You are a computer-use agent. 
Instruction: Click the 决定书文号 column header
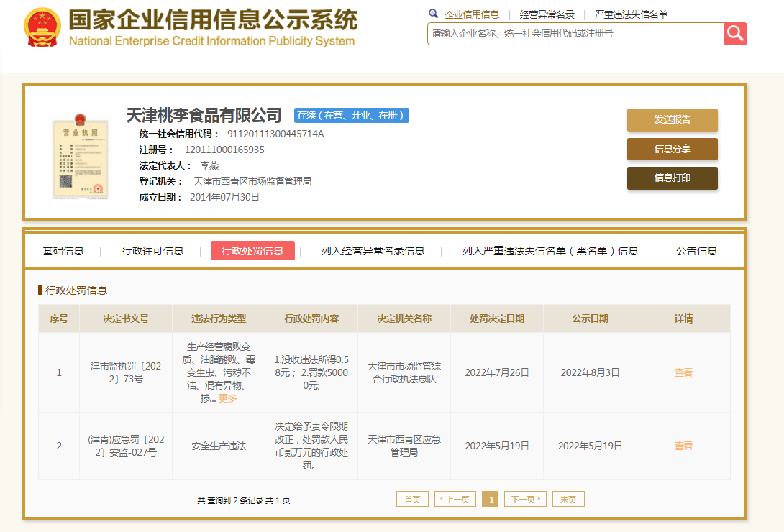point(126,318)
